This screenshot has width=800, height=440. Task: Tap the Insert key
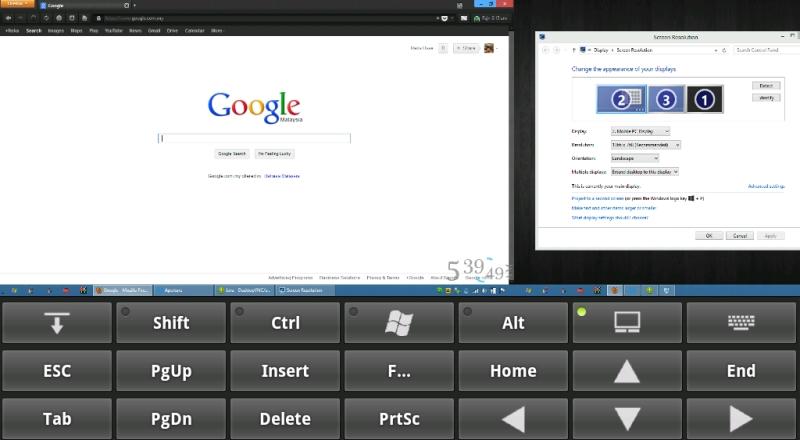285,371
